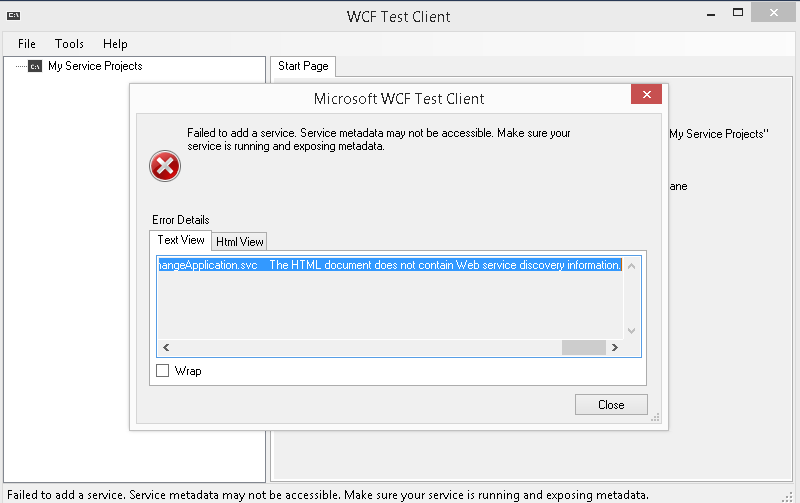Enable the Wrap checkbox
The height and width of the screenshot is (503, 800).
(x=162, y=370)
